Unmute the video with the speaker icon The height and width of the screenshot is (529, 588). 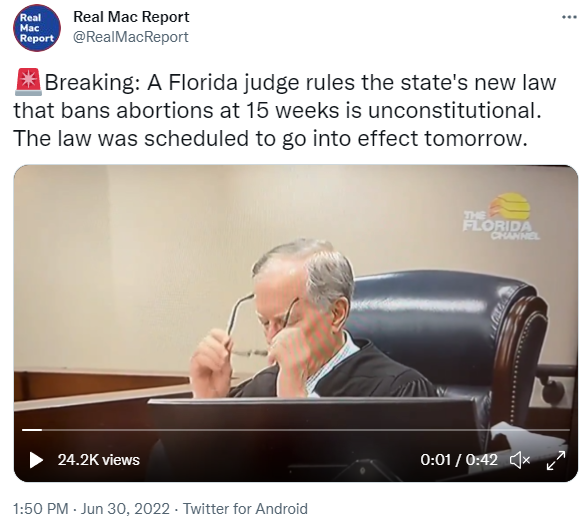coord(520,460)
